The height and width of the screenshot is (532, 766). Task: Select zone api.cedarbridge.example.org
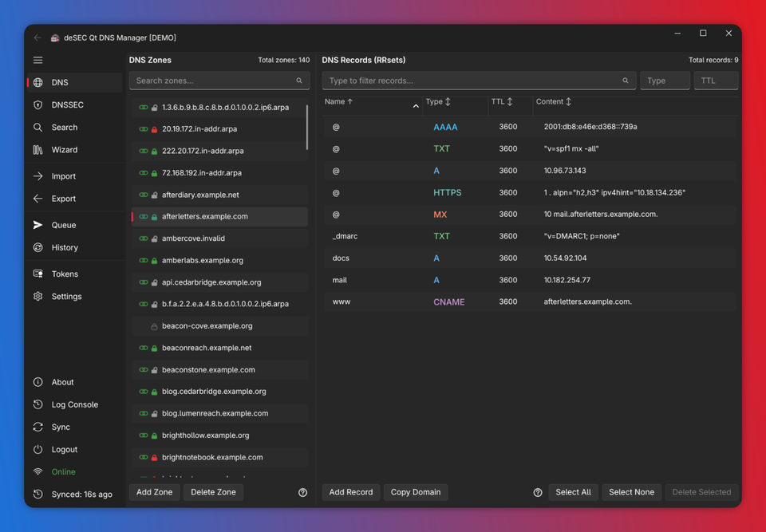tap(219, 282)
